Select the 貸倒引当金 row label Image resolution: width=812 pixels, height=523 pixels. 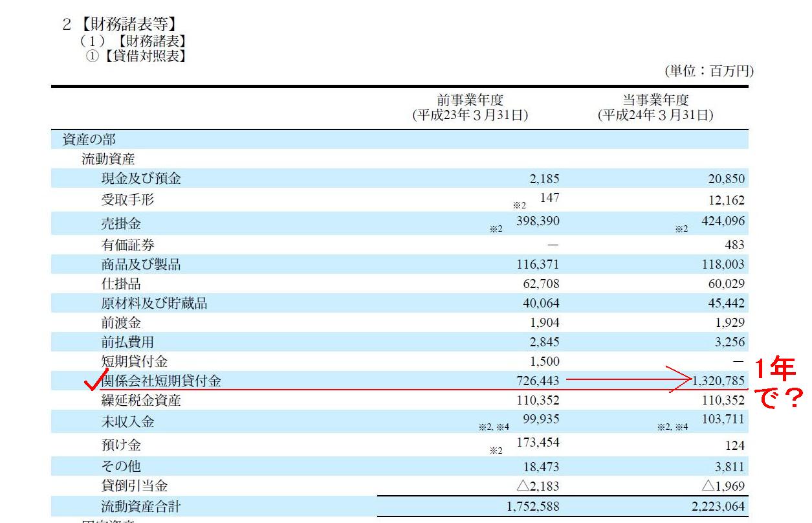(x=135, y=485)
